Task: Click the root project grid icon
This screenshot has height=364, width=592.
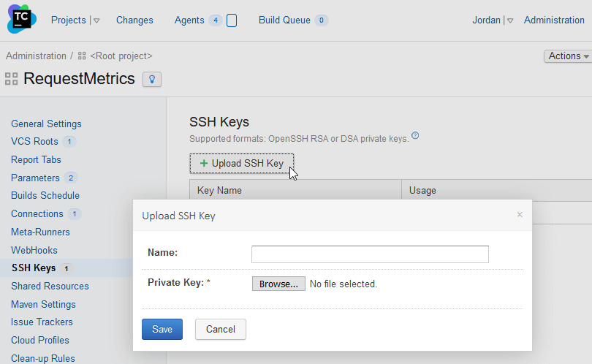Action: tap(82, 56)
